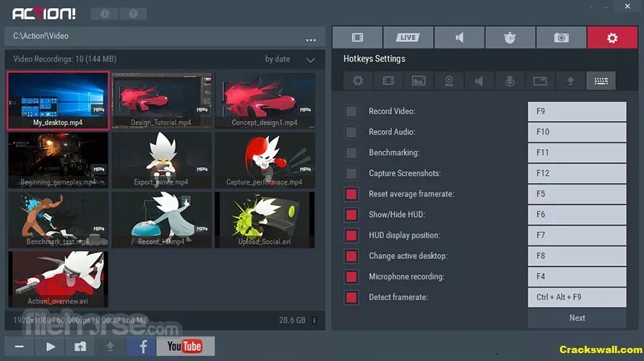
Task: Click the F11 Benchmarking hotkey field
Action: [x=577, y=153]
